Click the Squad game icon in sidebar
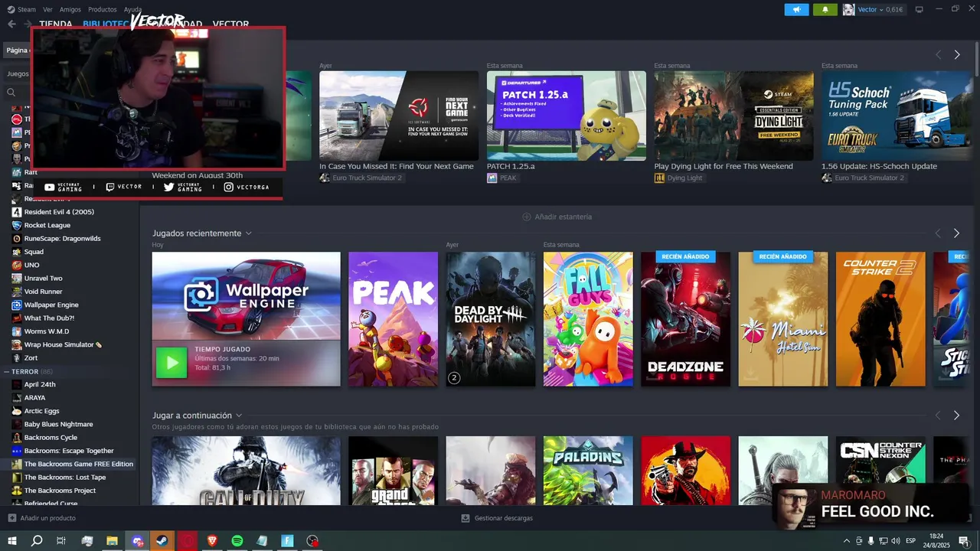Screen dimensions: 980x551 pos(17,252)
